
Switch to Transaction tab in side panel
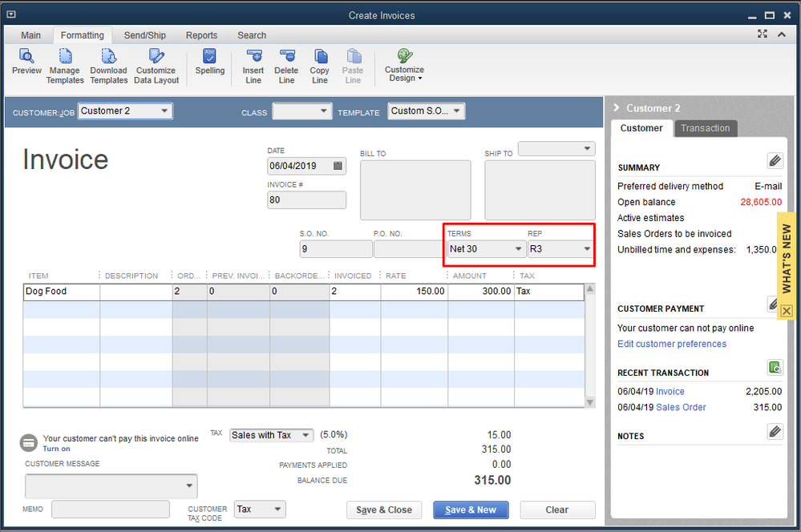tap(705, 128)
